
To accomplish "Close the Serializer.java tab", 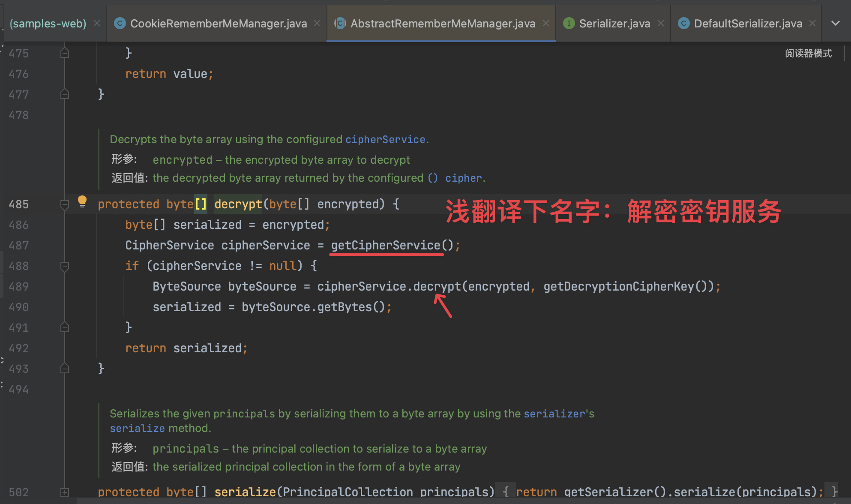I will pos(661,24).
